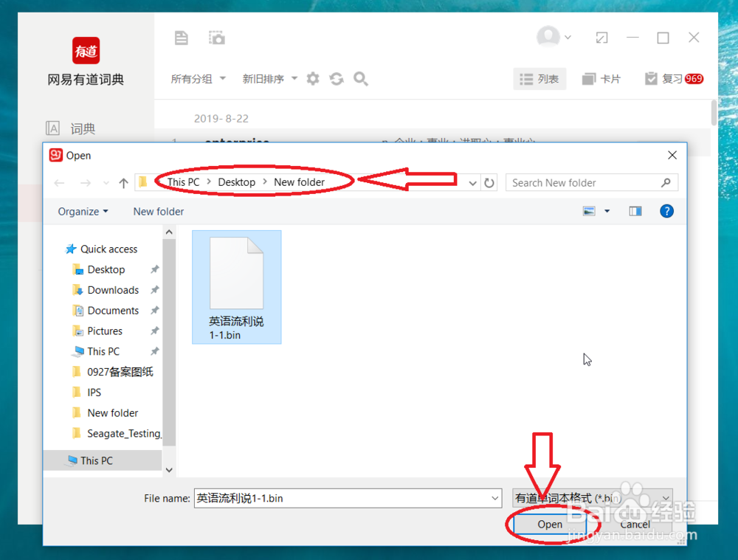Go up one folder level arrow
This screenshot has width=738, height=560.
(x=123, y=182)
